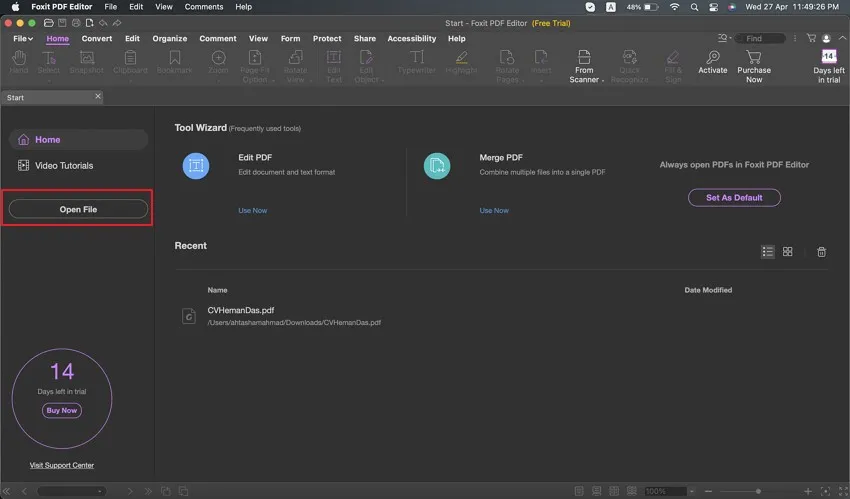The height and width of the screenshot is (499, 850).
Task: Collapse the ribbon with chevron
Action: [x=842, y=38]
